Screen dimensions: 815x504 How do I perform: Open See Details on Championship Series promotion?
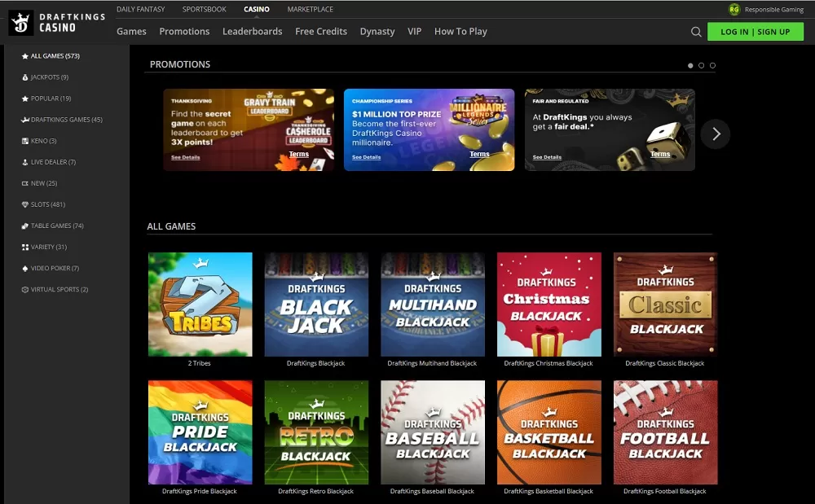(x=367, y=157)
